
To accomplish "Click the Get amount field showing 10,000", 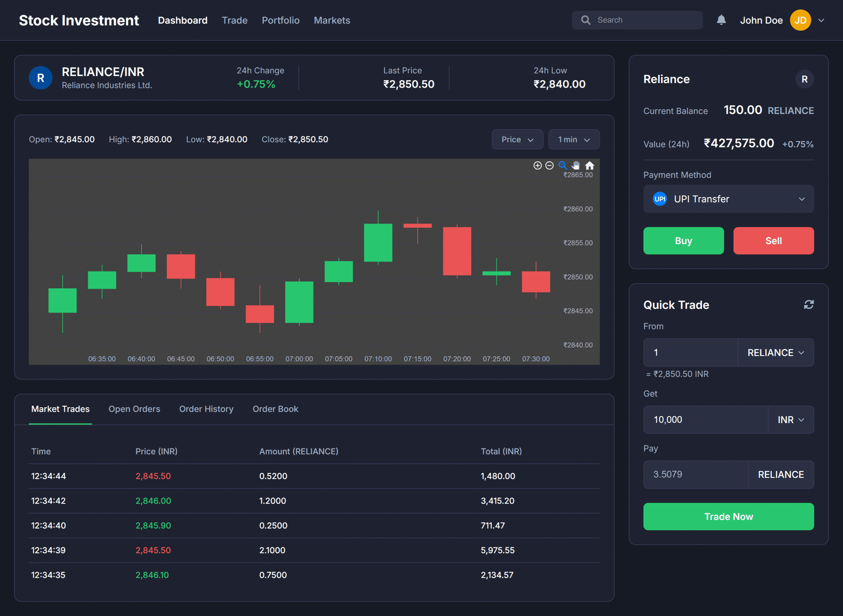I will tap(705, 420).
